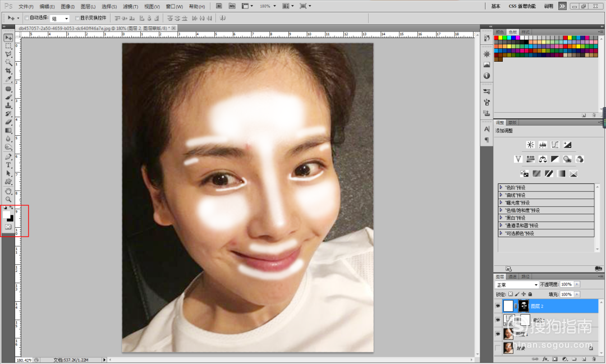Choose the Eyedropper tool
606x364 pixels.
[8, 79]
